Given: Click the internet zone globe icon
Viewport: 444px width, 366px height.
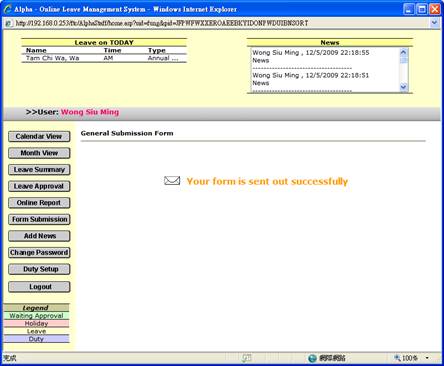Looking at the screenshot, I should coord(312,358).
